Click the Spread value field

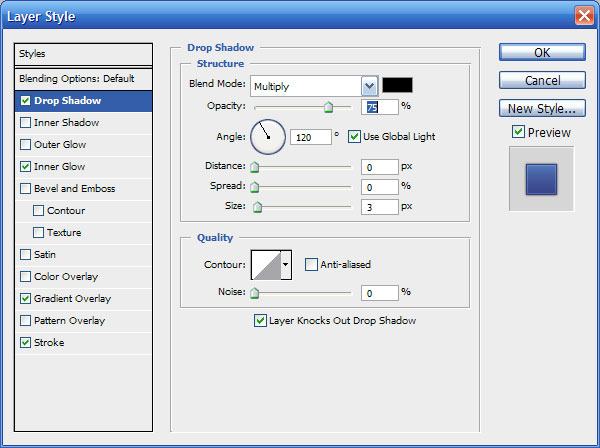click(x=380, y=187)
